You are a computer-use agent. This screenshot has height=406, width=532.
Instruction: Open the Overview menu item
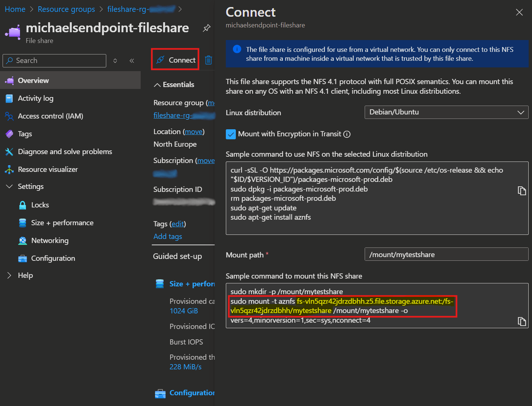(x=70, y=80)
